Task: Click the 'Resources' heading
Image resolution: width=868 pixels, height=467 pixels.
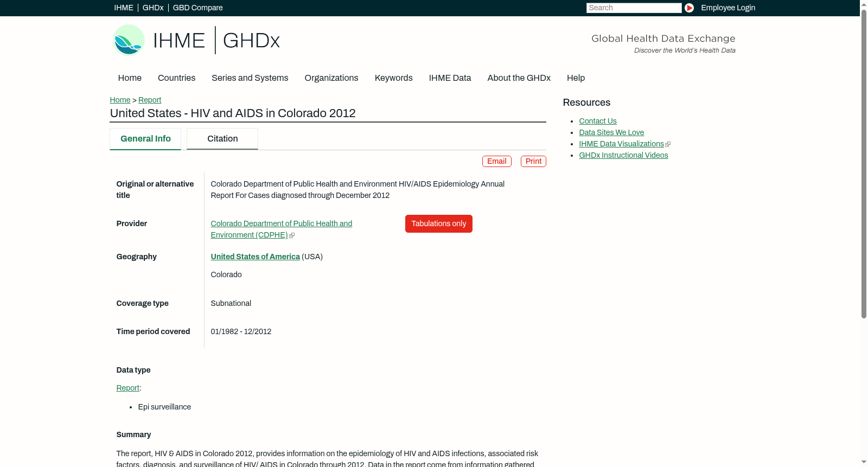Action: 586,103
